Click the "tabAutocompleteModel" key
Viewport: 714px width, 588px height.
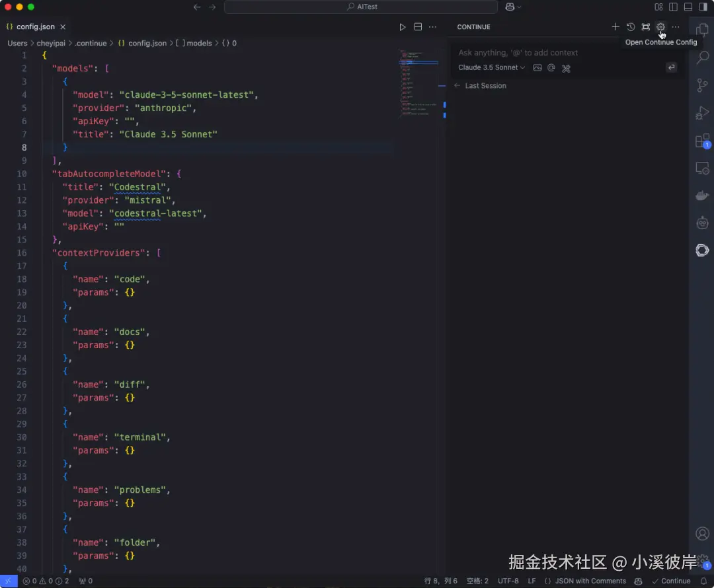click(110, 174)
